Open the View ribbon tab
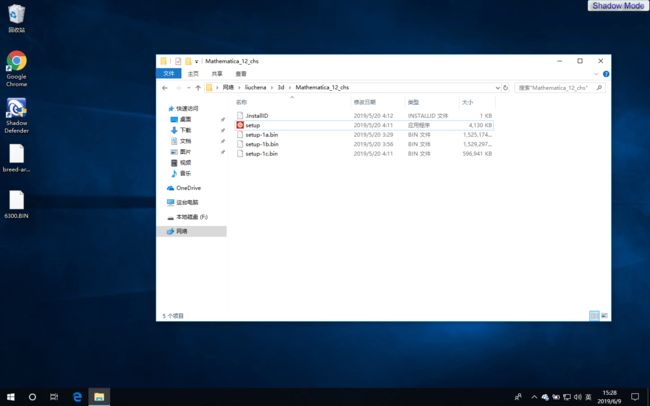 [x=241, y=73]
